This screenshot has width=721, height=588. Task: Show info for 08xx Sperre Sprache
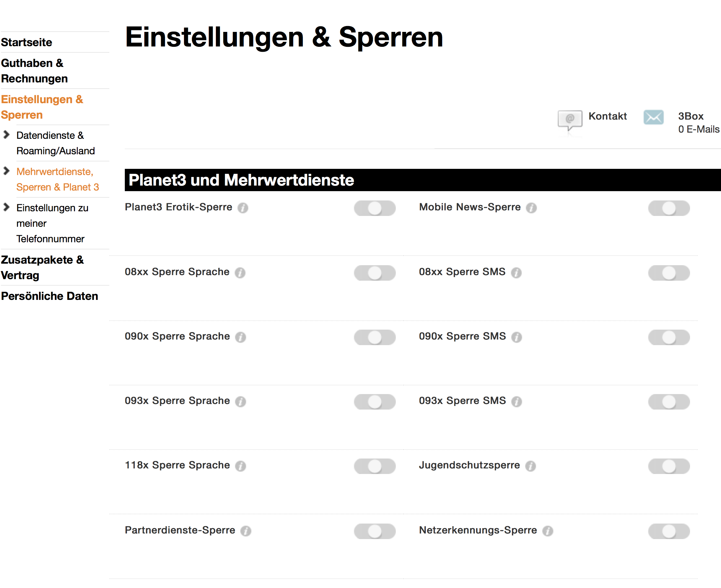240,272
